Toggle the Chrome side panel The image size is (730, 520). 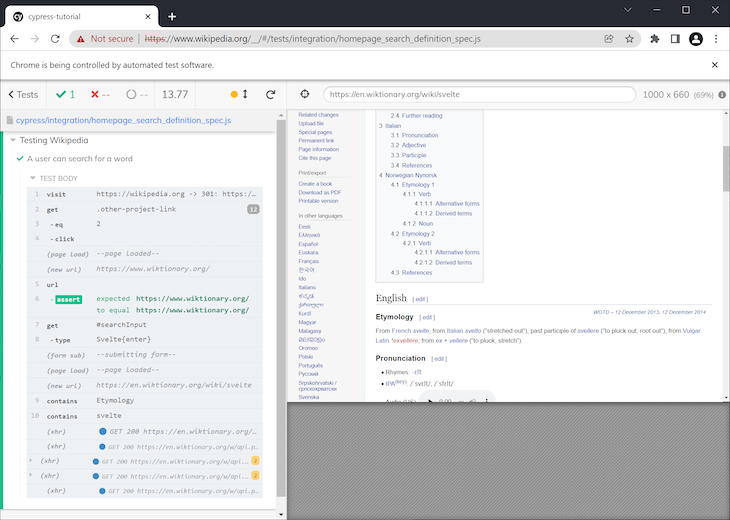tap(675, 39)
